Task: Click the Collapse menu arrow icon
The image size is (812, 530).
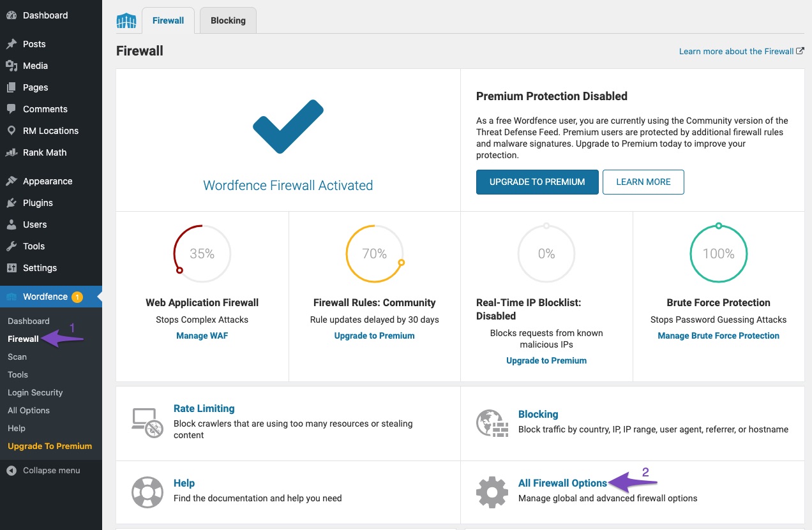Action: 11,471
